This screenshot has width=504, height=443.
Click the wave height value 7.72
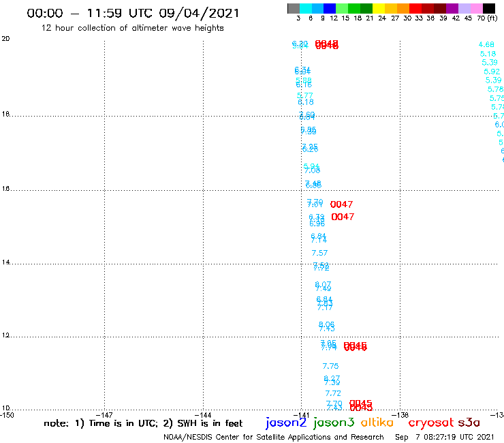[x=333, y=393]
